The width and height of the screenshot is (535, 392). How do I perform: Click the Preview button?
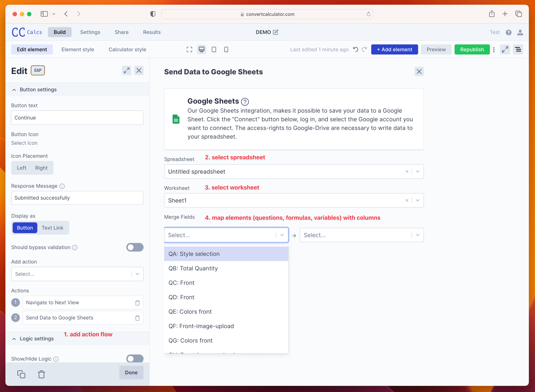coord(436,49)
